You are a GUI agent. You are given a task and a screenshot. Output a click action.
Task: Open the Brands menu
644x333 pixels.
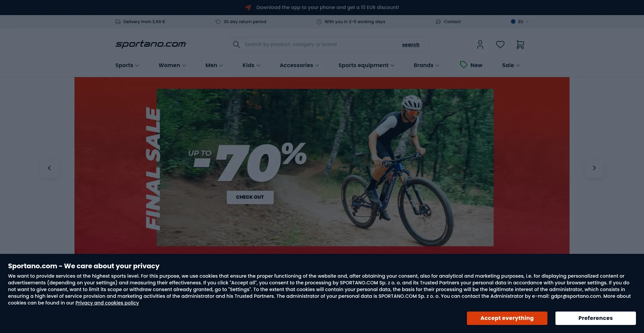pyautogui.click(x=426, y=65)
